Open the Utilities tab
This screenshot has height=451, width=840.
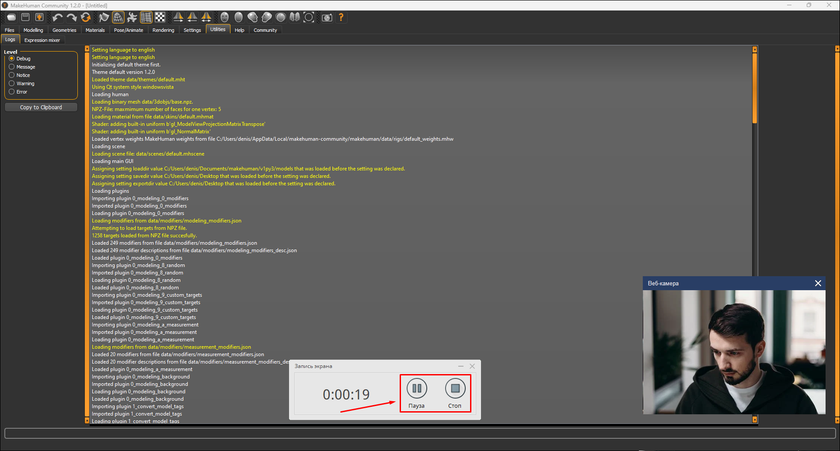coord(218,29)
